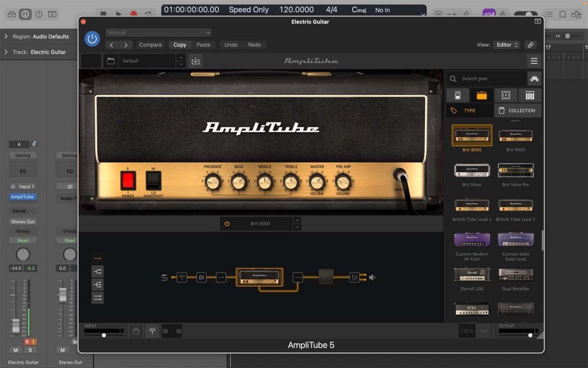Open the View Editor dropdown
Image resolution: width=588 pixels, height=368 pixels.
point(506,44)
